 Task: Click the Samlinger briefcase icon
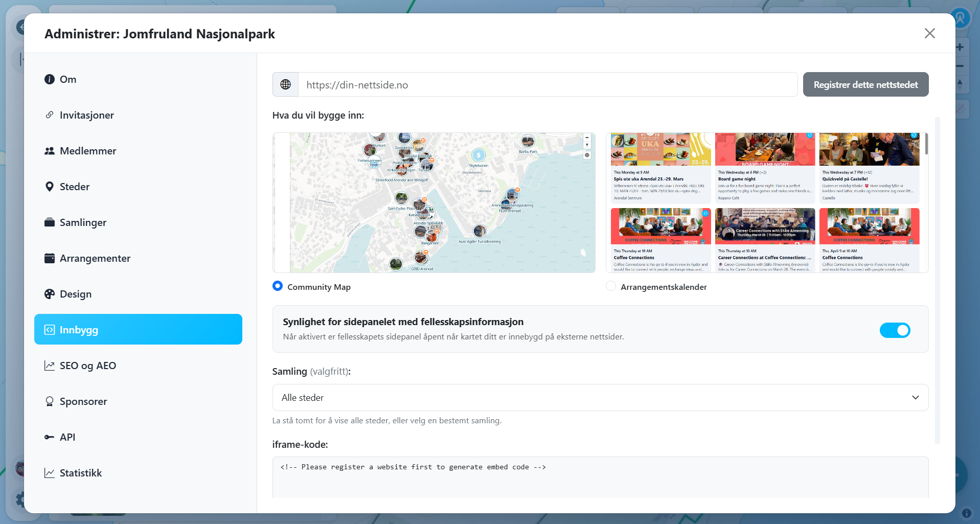[x=50, y=222]
